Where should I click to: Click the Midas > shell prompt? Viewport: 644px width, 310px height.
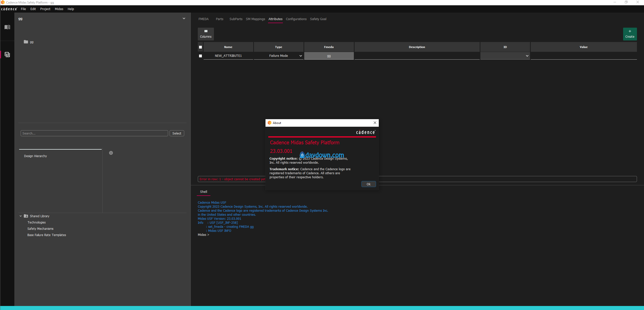tap(203, 235)
